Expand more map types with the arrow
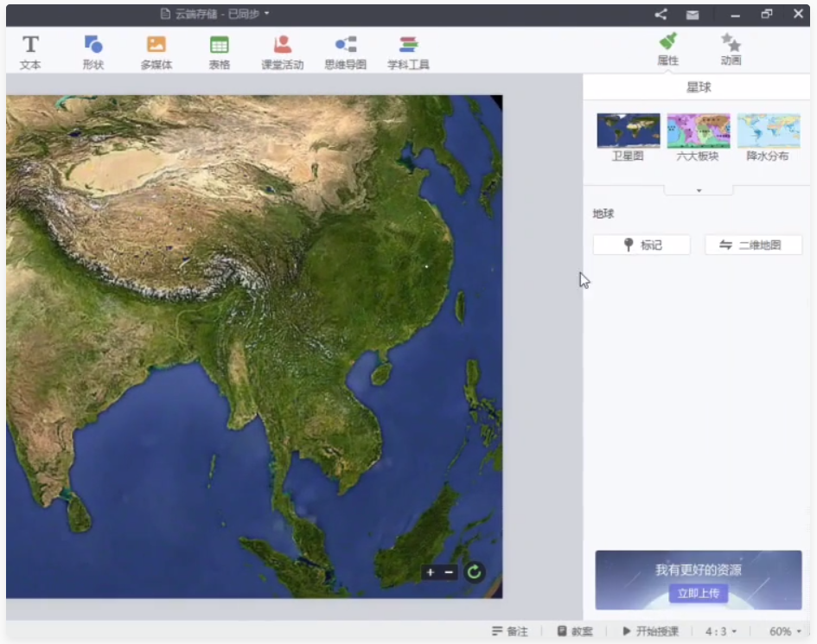The image size is (817, 644). pyautogui.click(x=699, y=191)
